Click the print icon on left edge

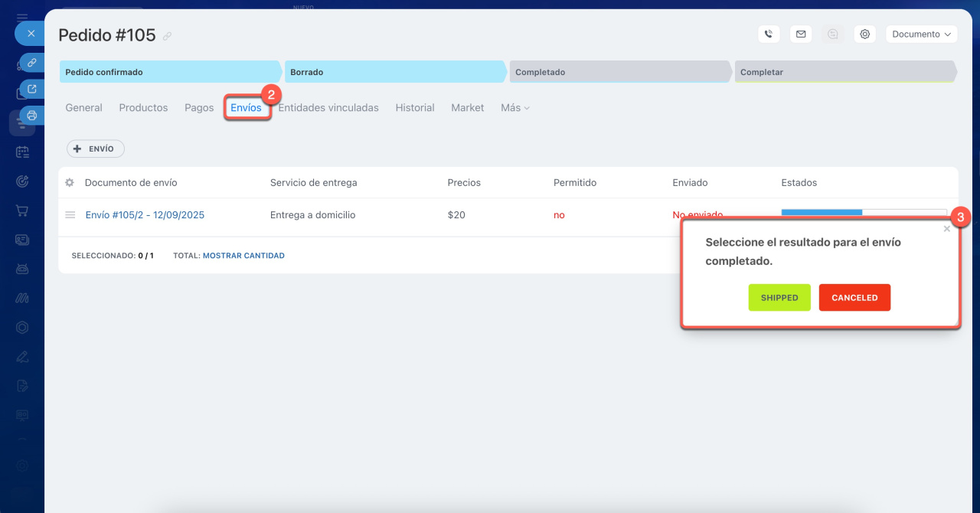click(31, 116)
